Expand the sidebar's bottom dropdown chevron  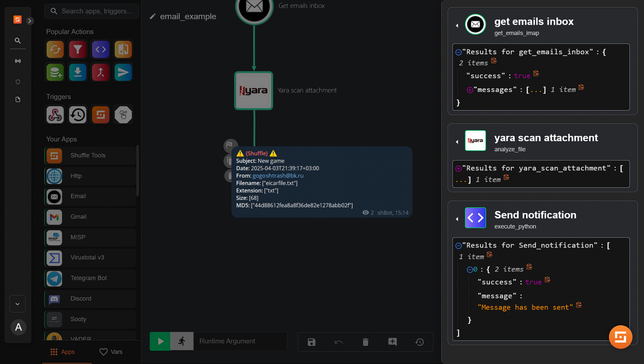tap(18, 304)
